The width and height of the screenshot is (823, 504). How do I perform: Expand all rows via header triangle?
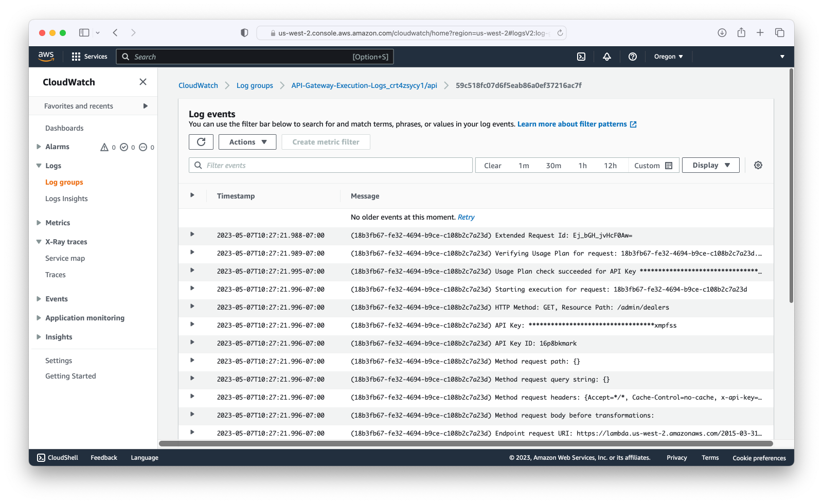click(x=192, y=195)
